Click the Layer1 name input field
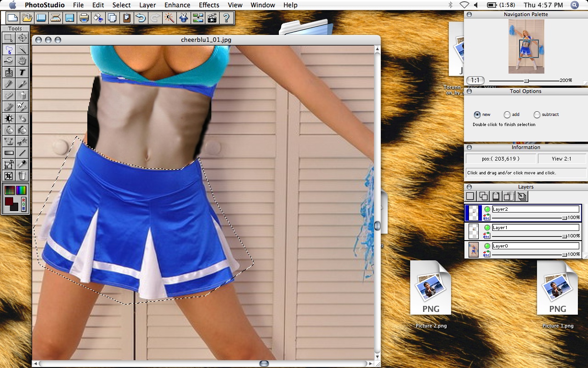This screenshot has width=588, height=368. [x=536, y=228]
